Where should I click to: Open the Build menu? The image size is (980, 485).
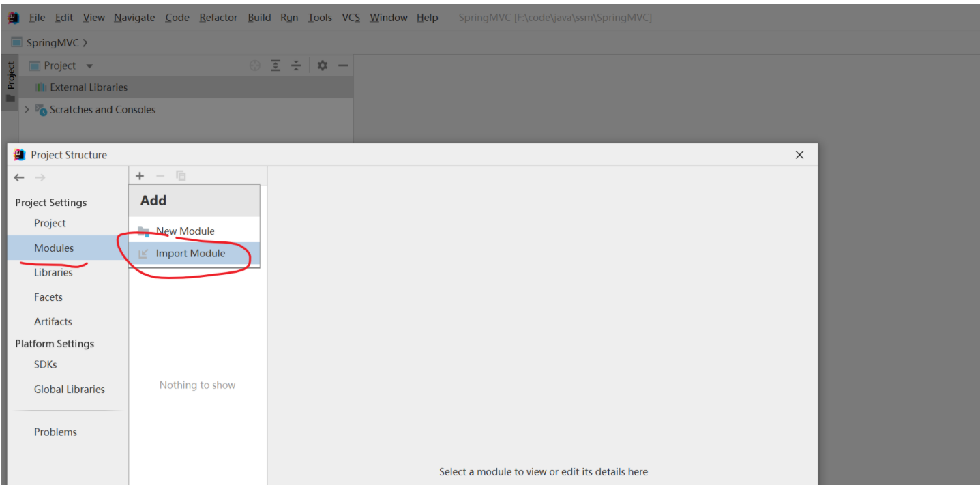click(259, 18)
